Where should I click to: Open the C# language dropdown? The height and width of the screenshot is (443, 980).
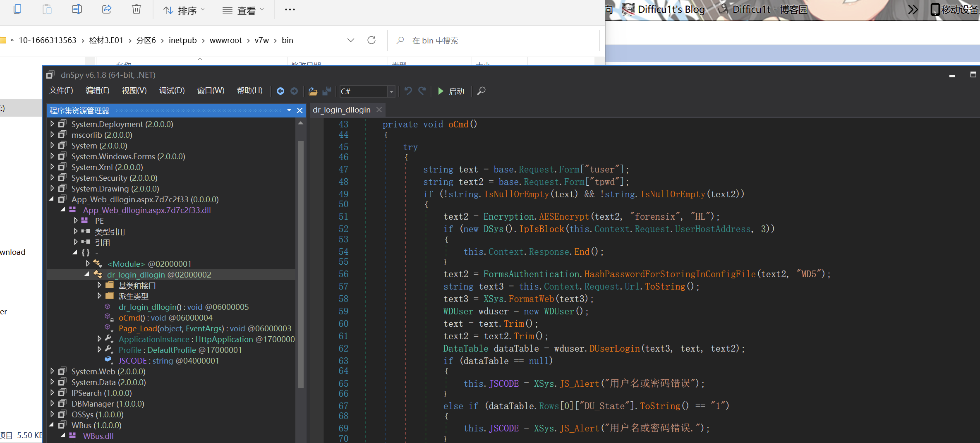(391, 91)
